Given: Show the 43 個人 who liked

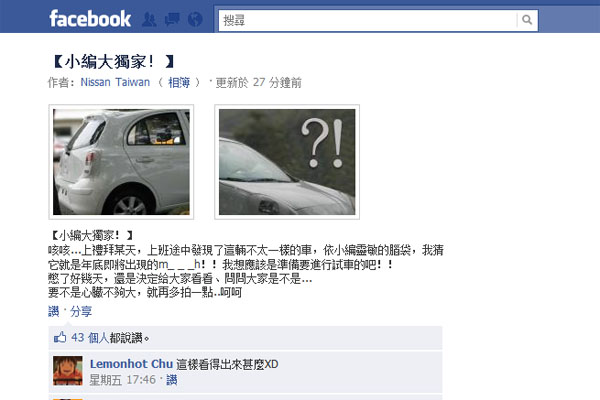Looking at the screenshot, I should coord(90,338).
